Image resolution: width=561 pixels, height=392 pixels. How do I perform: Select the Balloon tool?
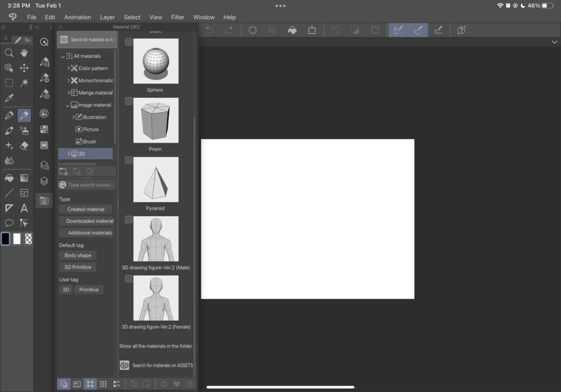(9, 223)
